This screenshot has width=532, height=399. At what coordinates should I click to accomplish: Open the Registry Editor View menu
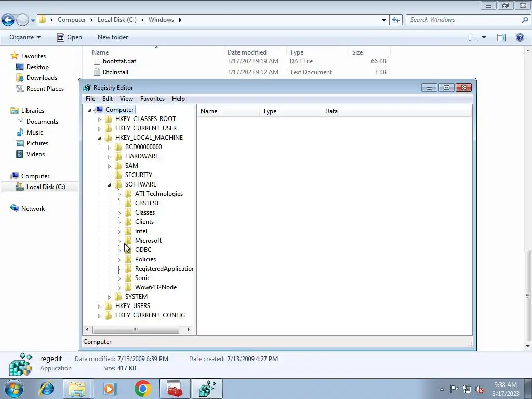(x=126, y=99)
